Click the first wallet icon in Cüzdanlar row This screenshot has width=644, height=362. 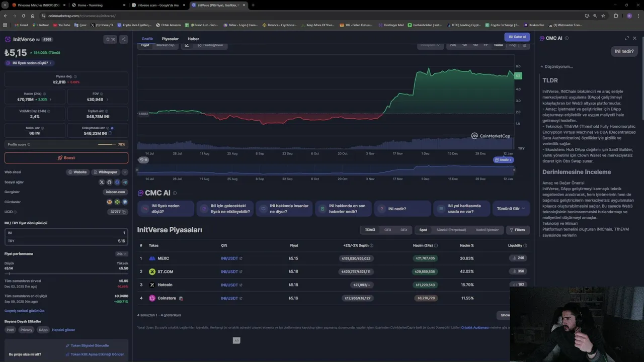pyautogui.click(x=109, y=202)
